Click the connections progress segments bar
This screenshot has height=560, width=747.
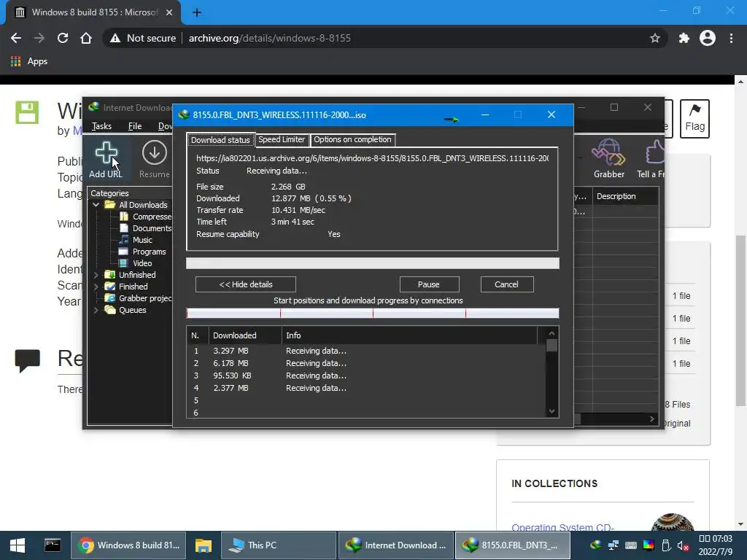(x=373, y=313)
